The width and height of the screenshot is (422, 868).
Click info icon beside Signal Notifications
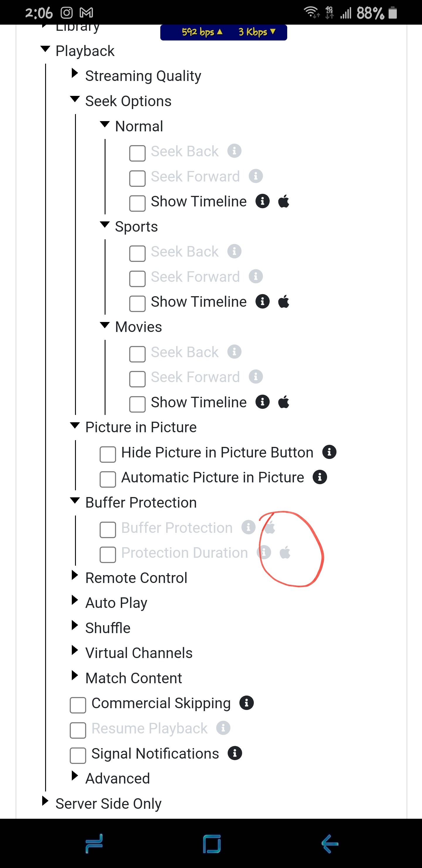coord(235,753)
